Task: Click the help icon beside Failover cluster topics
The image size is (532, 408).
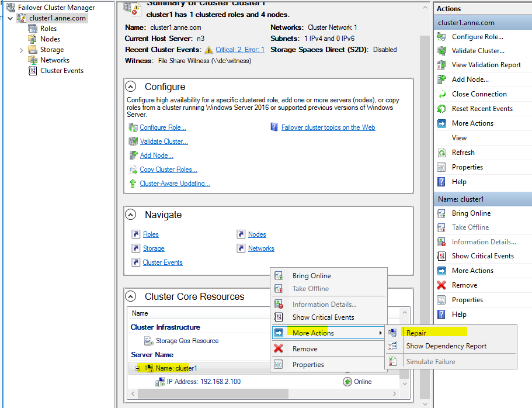Action: pos(274,127)
